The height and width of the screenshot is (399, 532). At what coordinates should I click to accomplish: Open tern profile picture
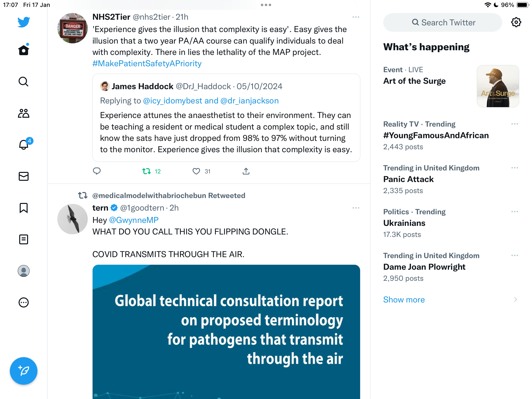(72, 219)
